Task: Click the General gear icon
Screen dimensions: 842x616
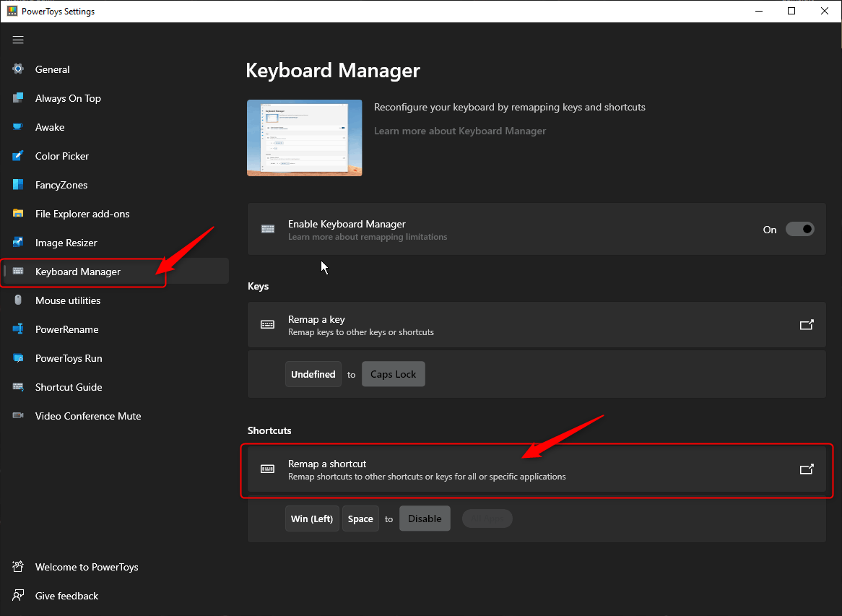Action: [x=18, y=69]
